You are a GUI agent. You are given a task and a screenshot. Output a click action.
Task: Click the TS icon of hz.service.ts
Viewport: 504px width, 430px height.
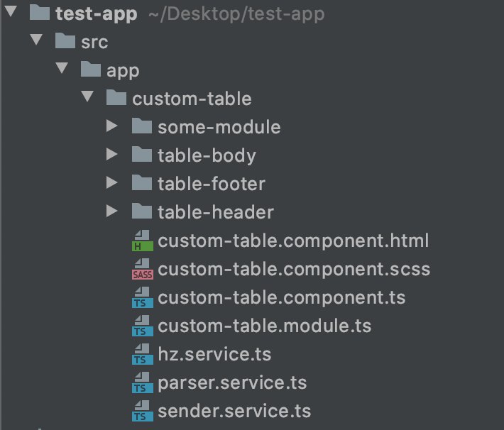point(143,354)
